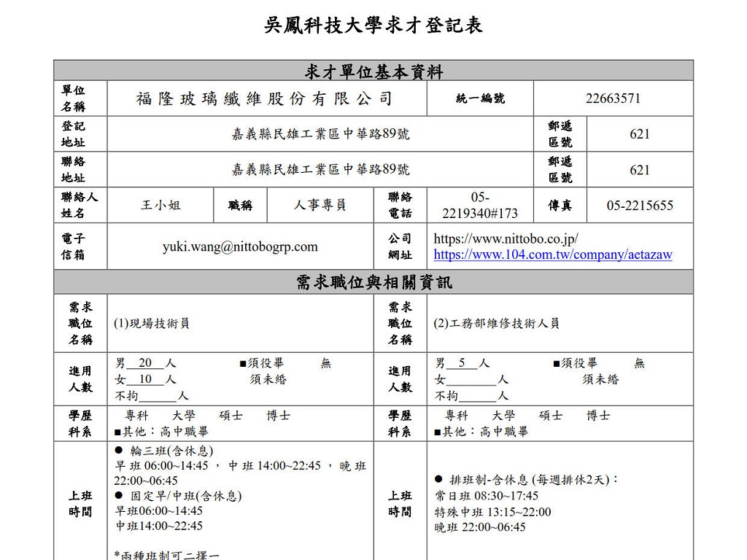The width and height of the screenshot is (747, 560).
Task: Open the 104.com.tw company page link
Action: coord(552,254)
